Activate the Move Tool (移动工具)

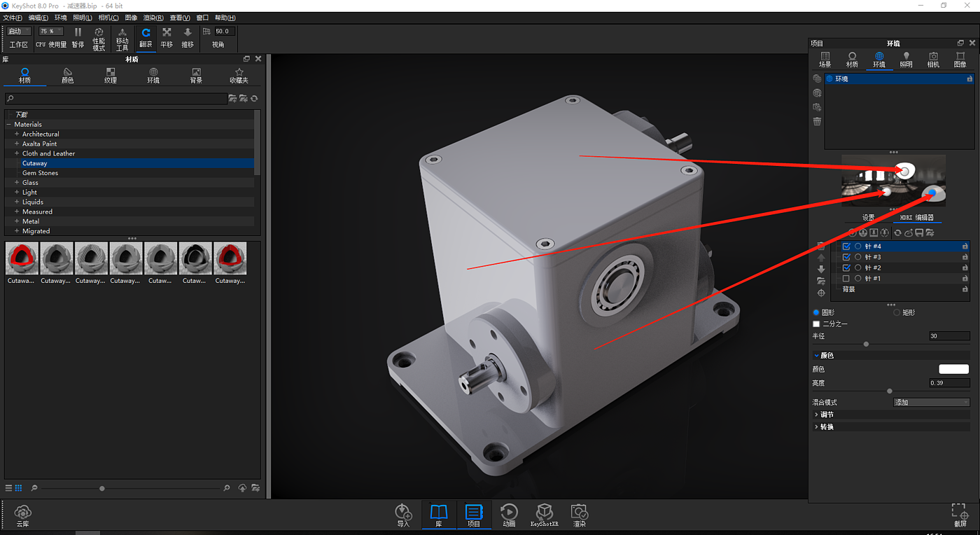122,38
